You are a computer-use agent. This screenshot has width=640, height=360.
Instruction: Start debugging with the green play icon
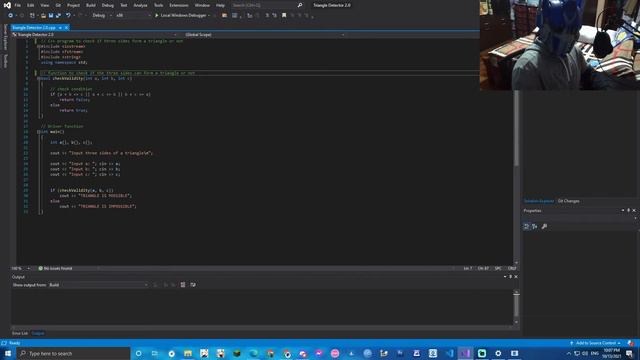point(156,16)
